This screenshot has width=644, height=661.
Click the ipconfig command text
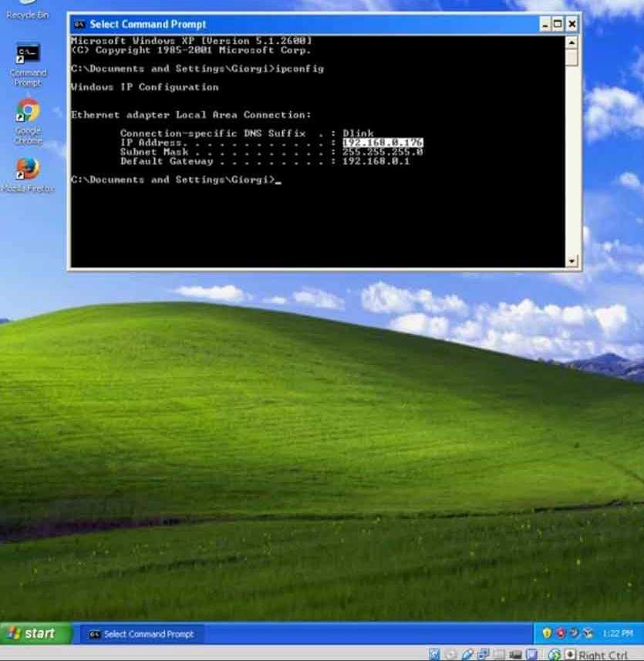coord(300,69)
